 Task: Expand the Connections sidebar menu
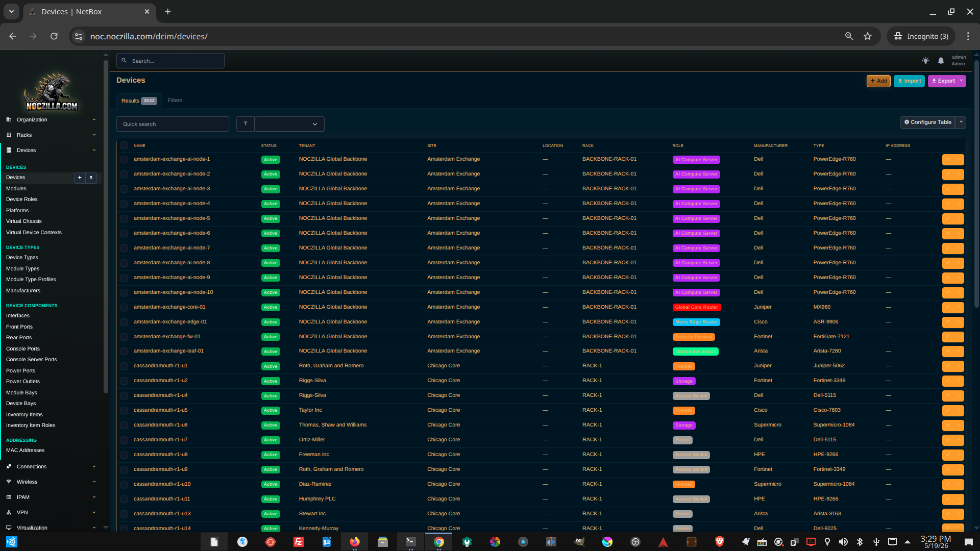(52, 467)
